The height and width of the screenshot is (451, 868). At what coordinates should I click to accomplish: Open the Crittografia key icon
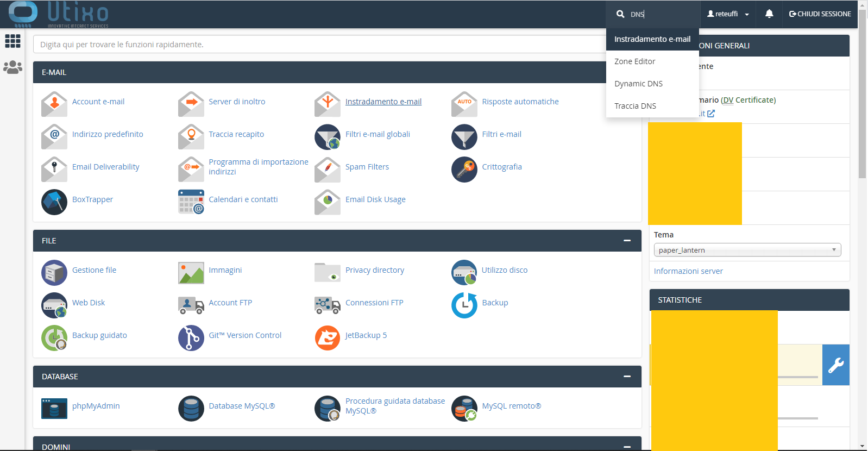[x=464, y=170]
